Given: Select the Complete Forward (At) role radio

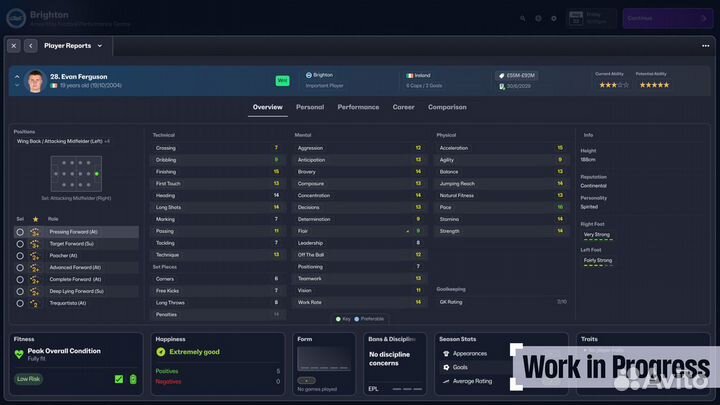Looking at the screenshot, I should (x=20, y=280).
